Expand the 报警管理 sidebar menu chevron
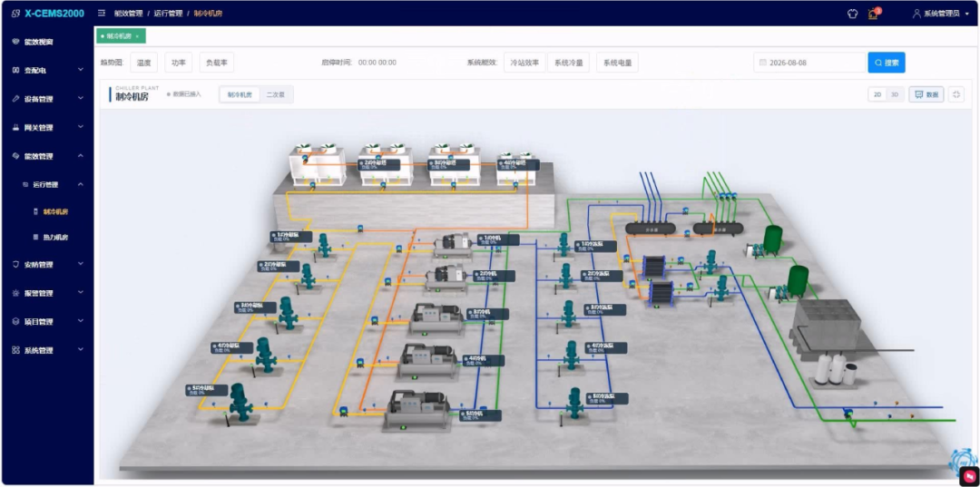Screen dimensions: 980x487 [81, 293]
